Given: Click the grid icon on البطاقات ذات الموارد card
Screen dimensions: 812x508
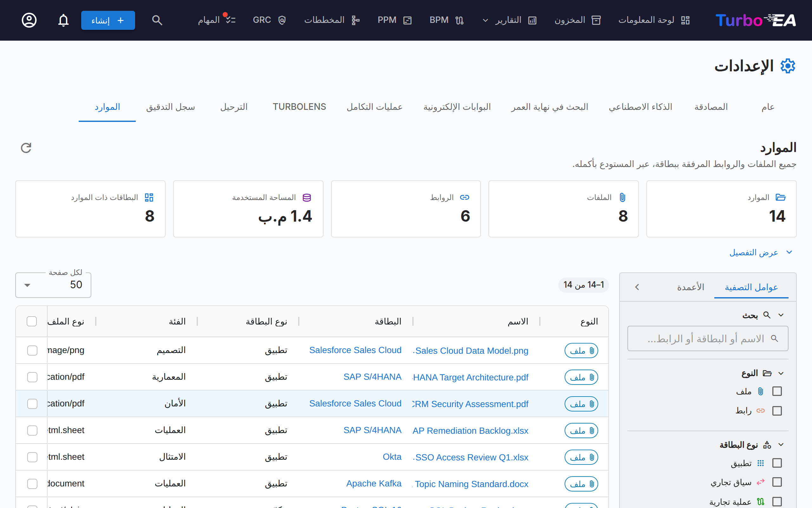Looking at the screenshot, I should (x=149, y=197).
